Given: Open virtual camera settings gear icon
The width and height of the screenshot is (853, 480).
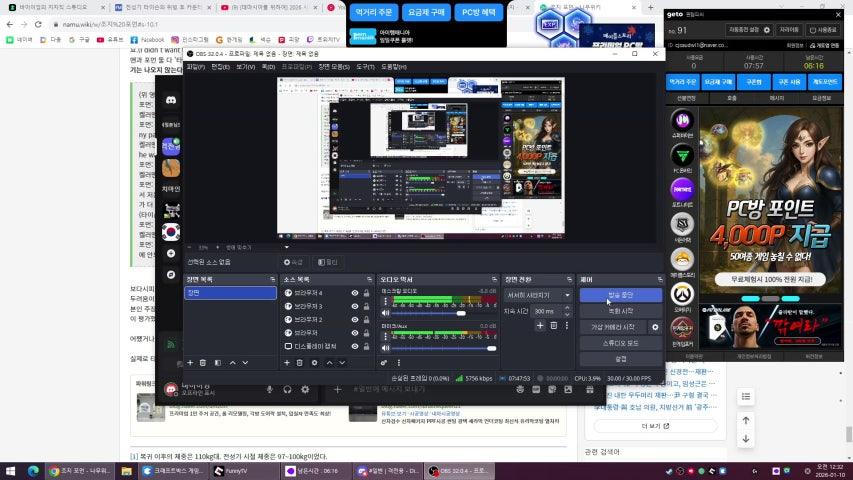Looking at the screenshot, I should tap(655, 327).
